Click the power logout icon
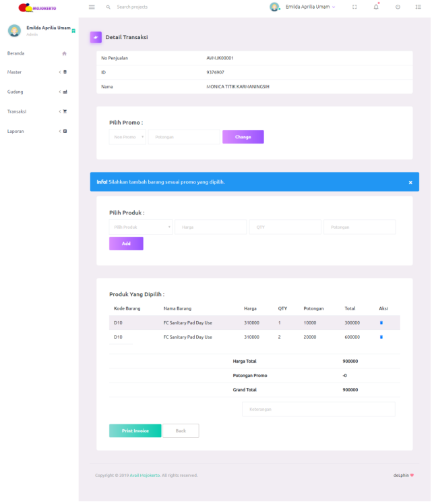This screenshot has height=504, width=432. coord(398,7)
